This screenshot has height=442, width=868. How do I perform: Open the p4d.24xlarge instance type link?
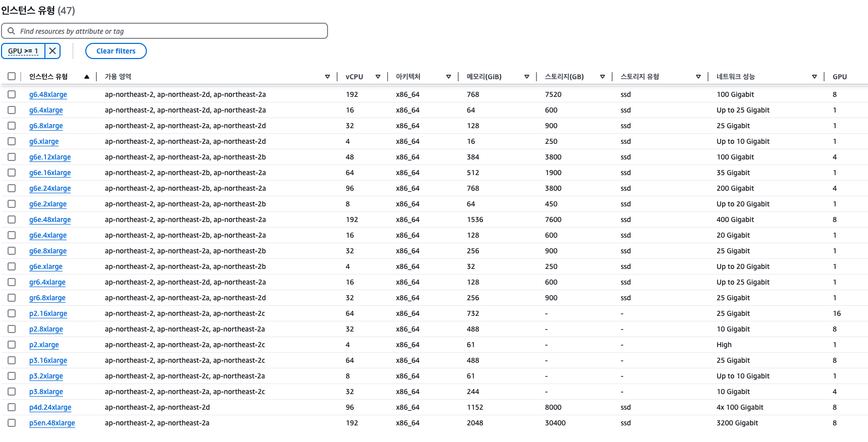(x=50, y=407)
